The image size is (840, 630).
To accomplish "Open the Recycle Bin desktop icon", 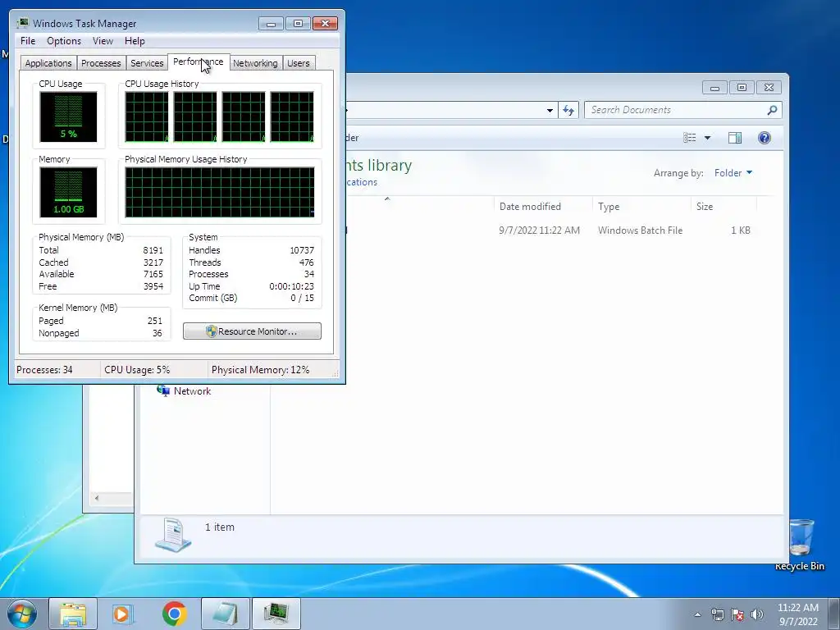I will click(x=801, y=545).
